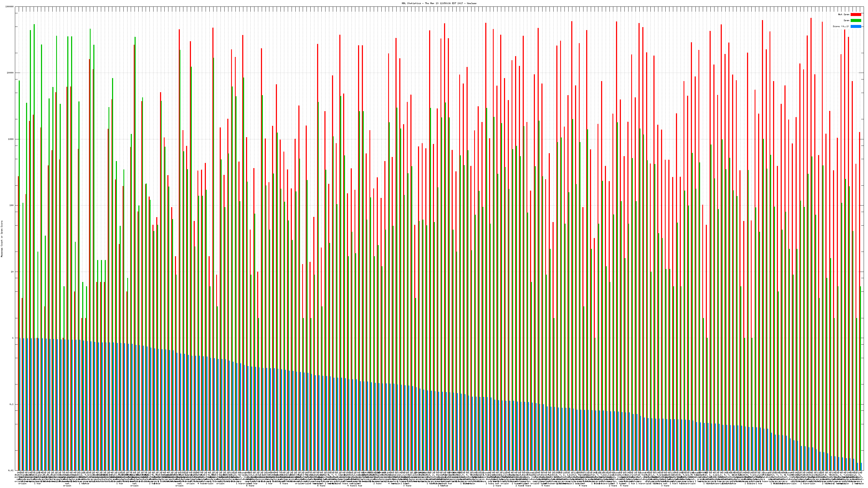Click the word "Useless" in the title

coord(471,3)
